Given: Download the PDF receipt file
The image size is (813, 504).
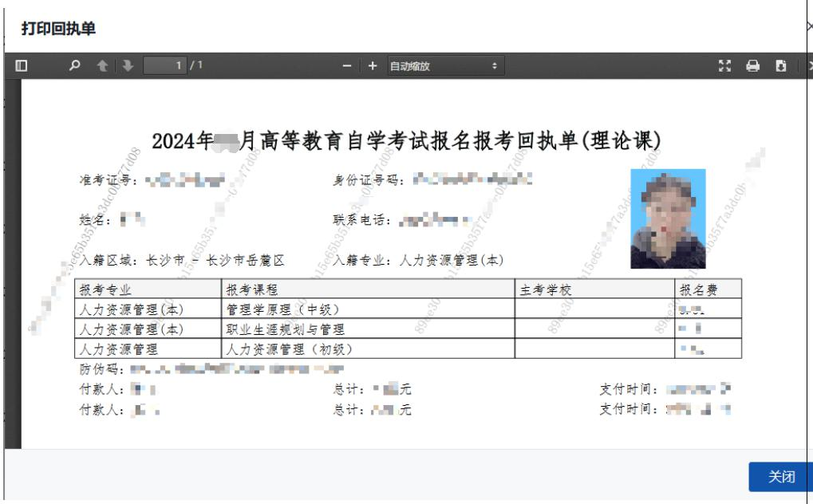Looking at the screenshot, I should [781, 66].
